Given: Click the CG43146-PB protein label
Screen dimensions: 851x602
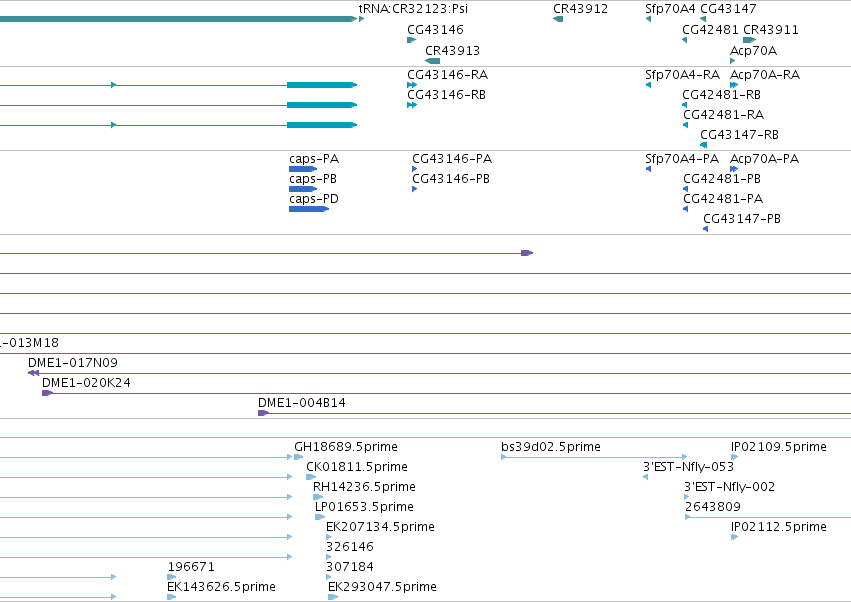Looking at the screenshot, I should pos(450,179).
